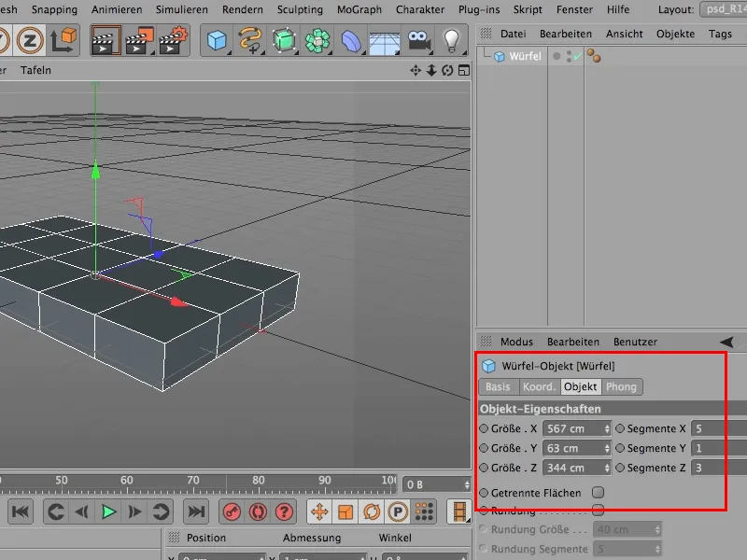Click the viewport move camera icon
Screen dimensions: 747x560
coord(416,71)
